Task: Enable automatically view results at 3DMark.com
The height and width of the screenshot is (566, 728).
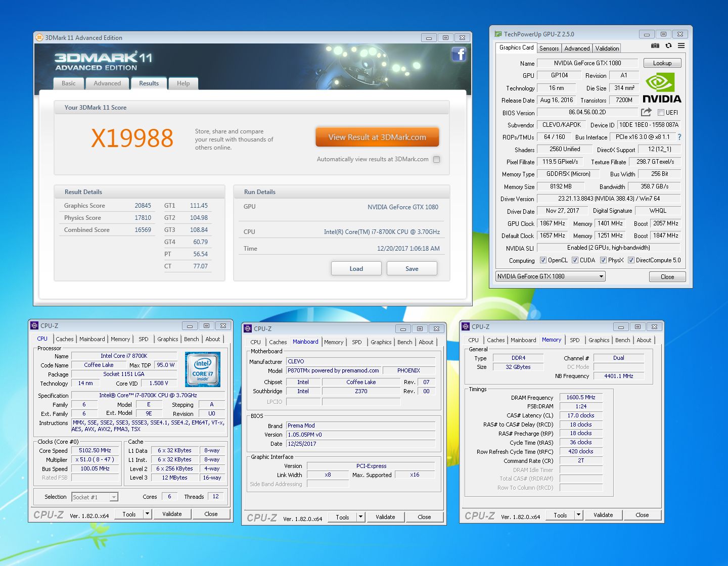Action: pyautogui.click(x=437, y=159)
